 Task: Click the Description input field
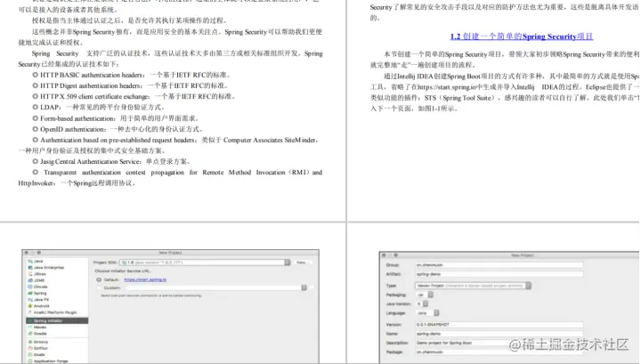[x=499, y=343]
